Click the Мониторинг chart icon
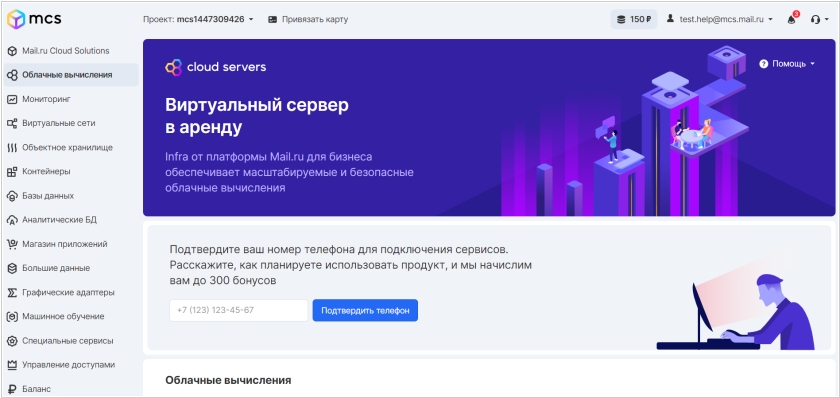 [x=12, y=99]
